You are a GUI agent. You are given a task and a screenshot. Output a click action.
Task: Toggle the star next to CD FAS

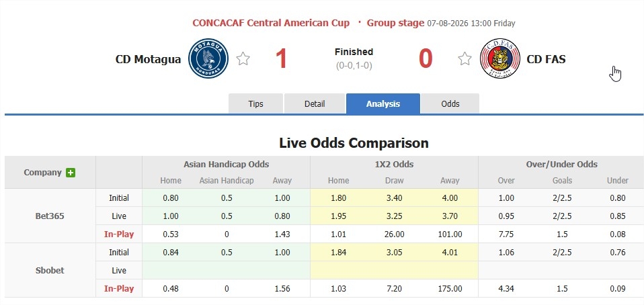point(465,58)
